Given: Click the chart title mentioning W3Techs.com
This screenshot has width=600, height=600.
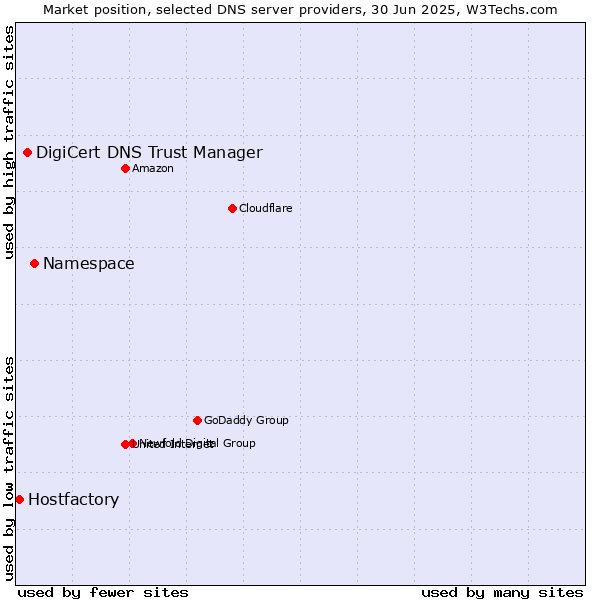Looking at the screenshot, I should coord(300,10).
